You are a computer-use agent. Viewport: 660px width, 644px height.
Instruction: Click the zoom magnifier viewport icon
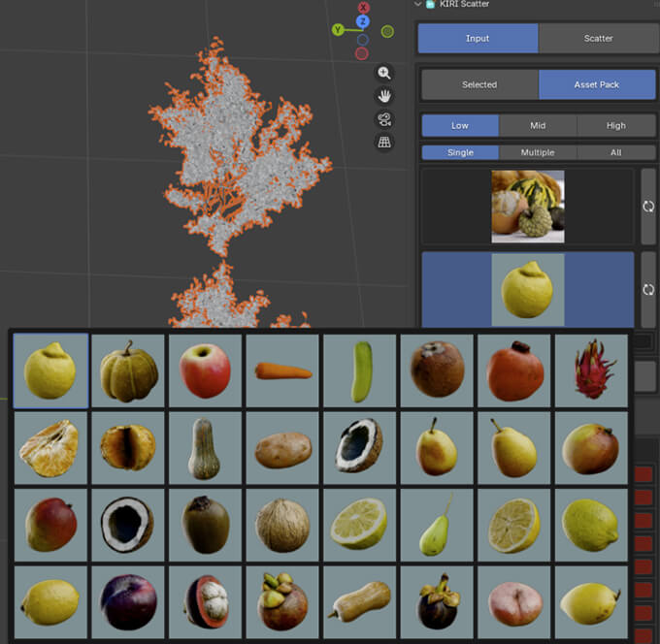tap(384, 74)
